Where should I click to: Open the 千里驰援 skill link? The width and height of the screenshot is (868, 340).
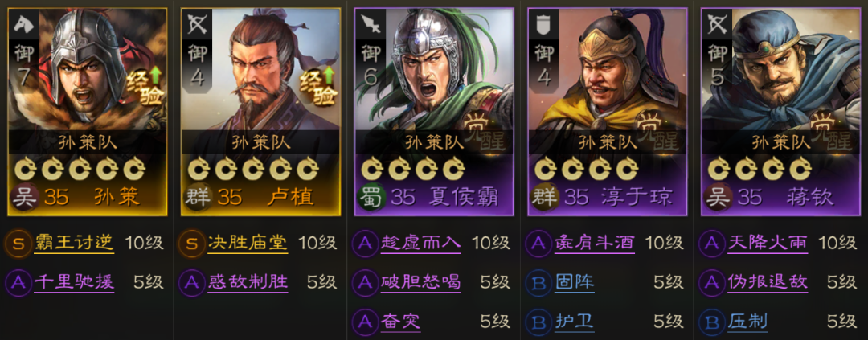pos(74,282)
